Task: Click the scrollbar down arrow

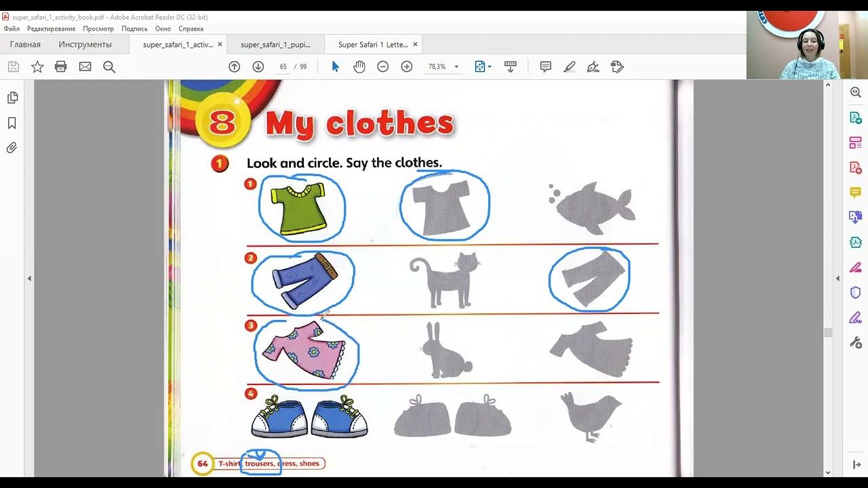Action: (828, 473)
